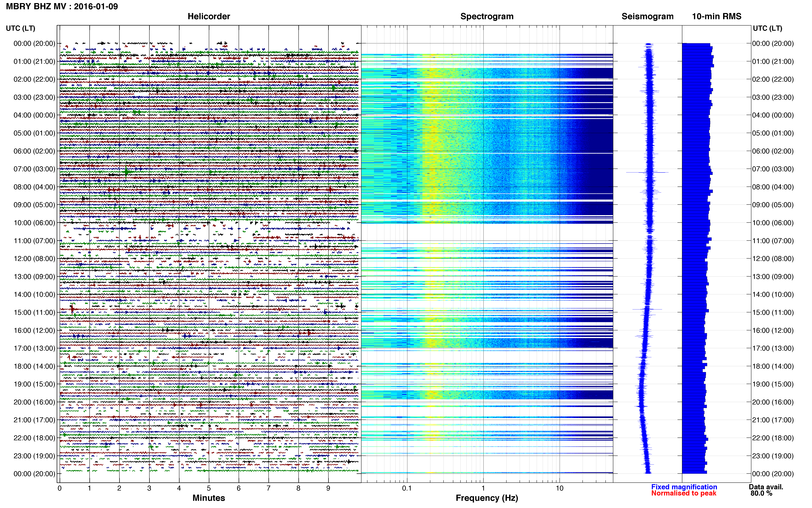Click the left '13:00 (09:00)' time label
The height and width of the screenshot is (508, 812).
click(34, 277)
